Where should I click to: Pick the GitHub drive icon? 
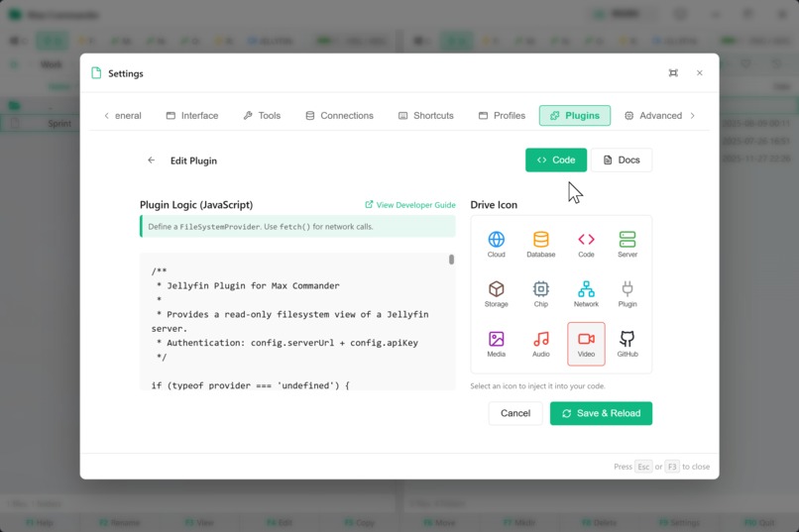click(628, 344)
